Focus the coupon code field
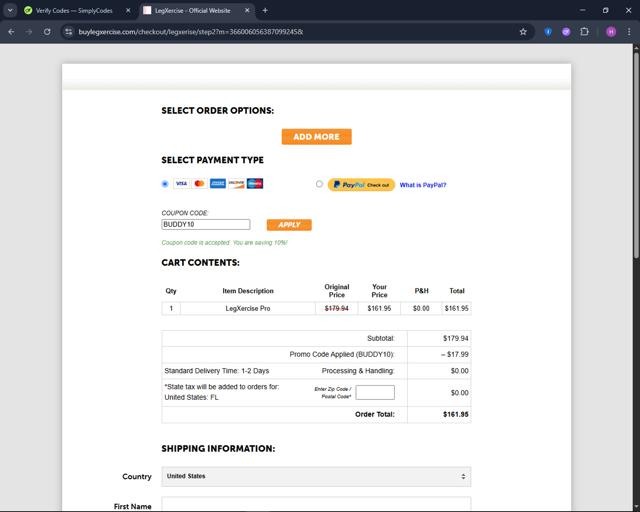Image resolution: width=640 pixels, height=512 pixels. 206,224
